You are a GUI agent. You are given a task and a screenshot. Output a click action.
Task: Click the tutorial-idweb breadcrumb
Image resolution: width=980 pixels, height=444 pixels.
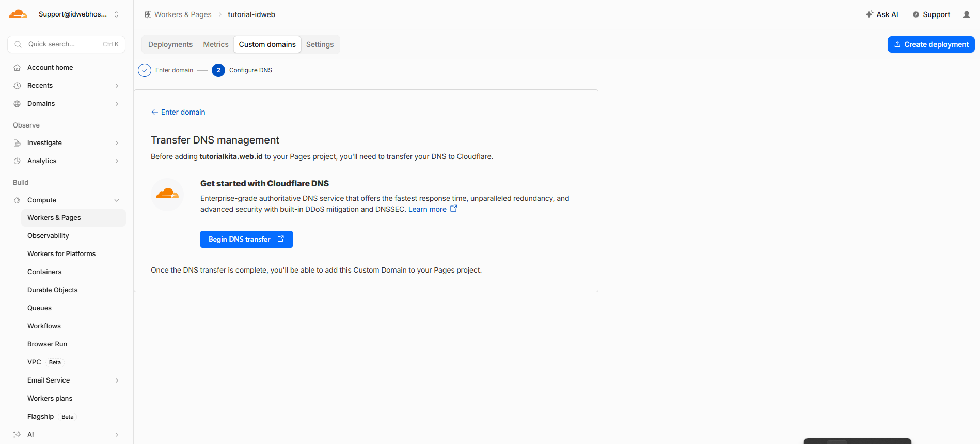pyautogui.click(x=251, y=14)
